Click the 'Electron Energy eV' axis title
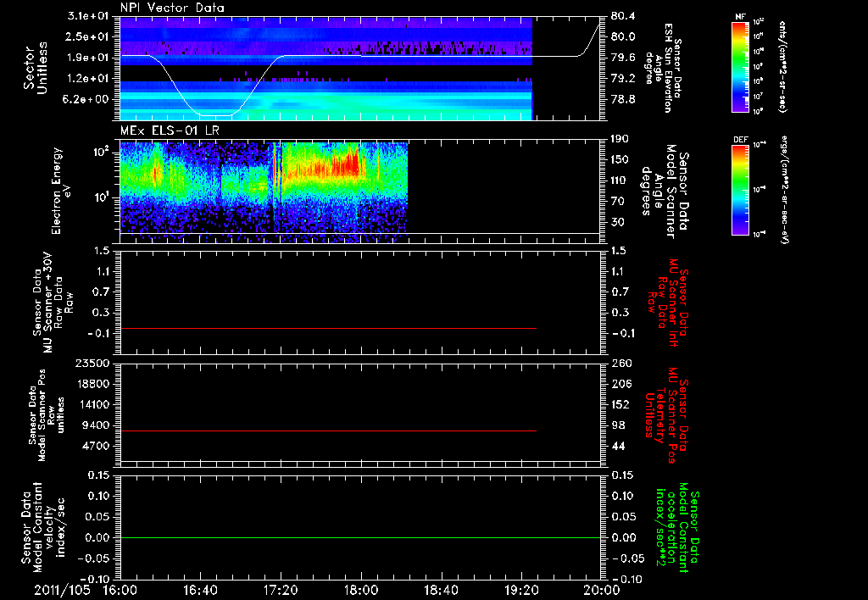868x600 pixels. (62, 191)
